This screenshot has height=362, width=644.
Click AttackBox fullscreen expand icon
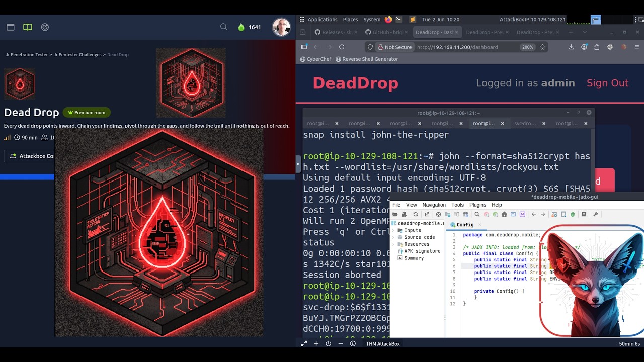point(304,344)
